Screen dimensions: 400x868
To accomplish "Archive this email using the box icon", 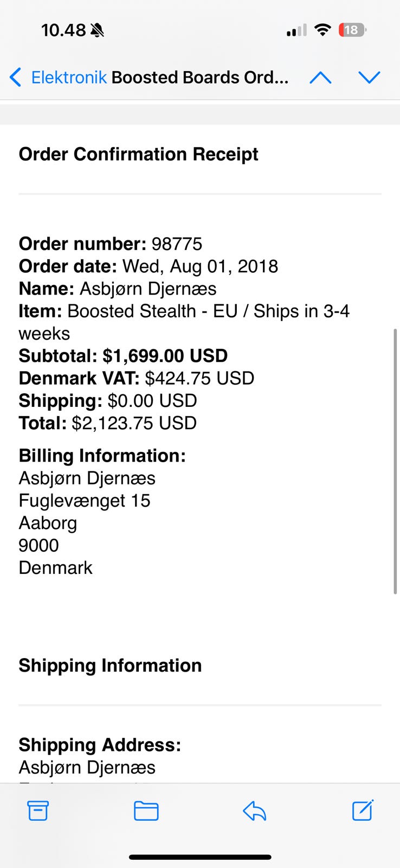I will pyautogui.click(x=38, y=811).
